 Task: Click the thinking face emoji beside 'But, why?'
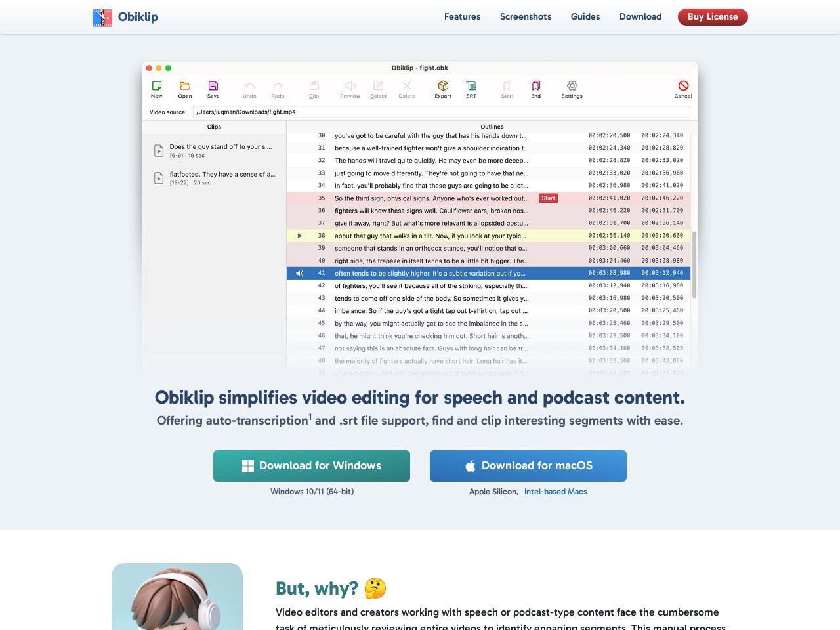[375, 589]
